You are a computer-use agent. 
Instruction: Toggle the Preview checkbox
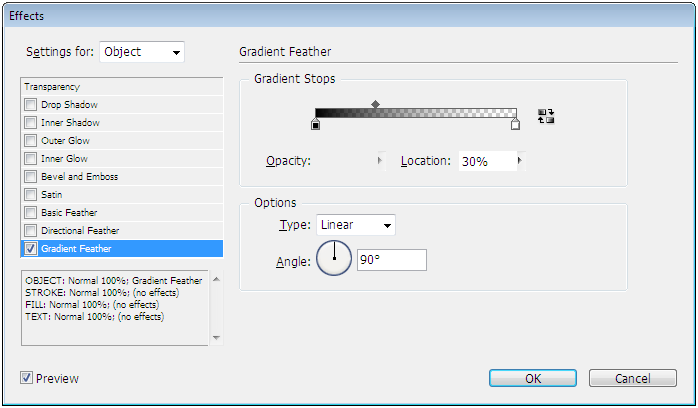click(x=26, y=378)
